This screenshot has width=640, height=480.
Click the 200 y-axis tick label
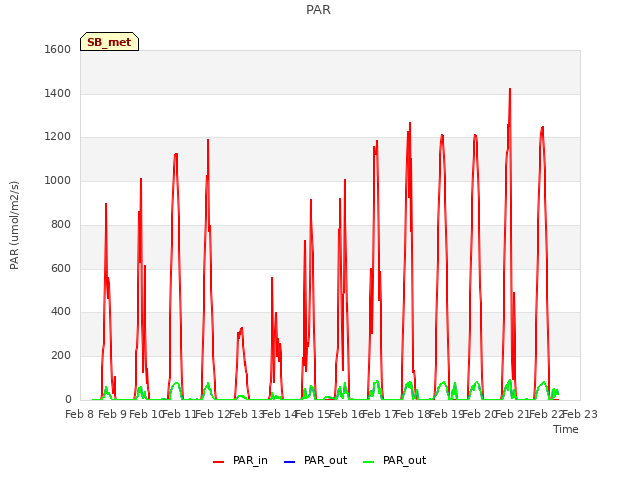coord(61,356)
